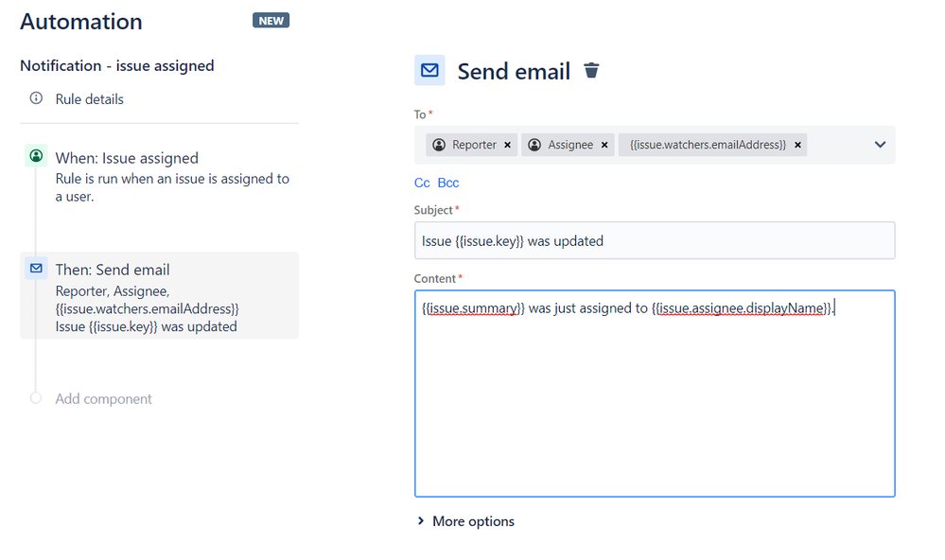The height and width of the screenshot is (560, 945).
Task: Click inside the Subject input field
Action: pyautogui.click(x=655, y=240)
